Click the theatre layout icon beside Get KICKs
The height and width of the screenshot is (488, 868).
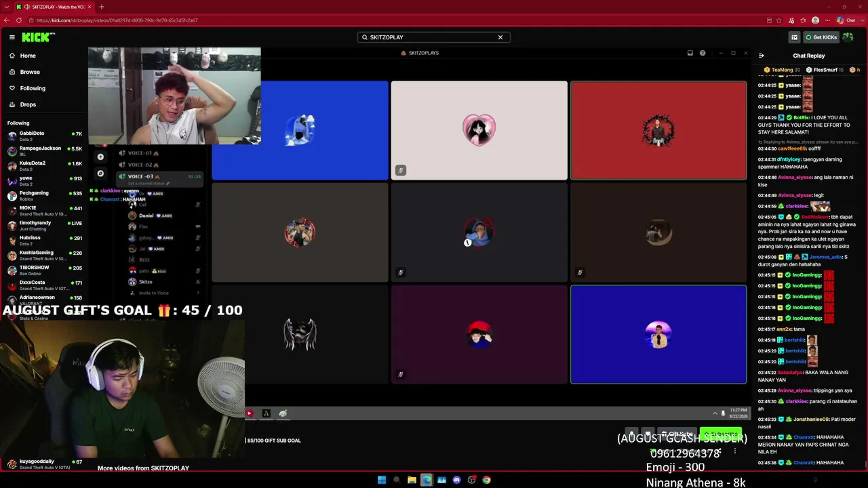point(794,37)
